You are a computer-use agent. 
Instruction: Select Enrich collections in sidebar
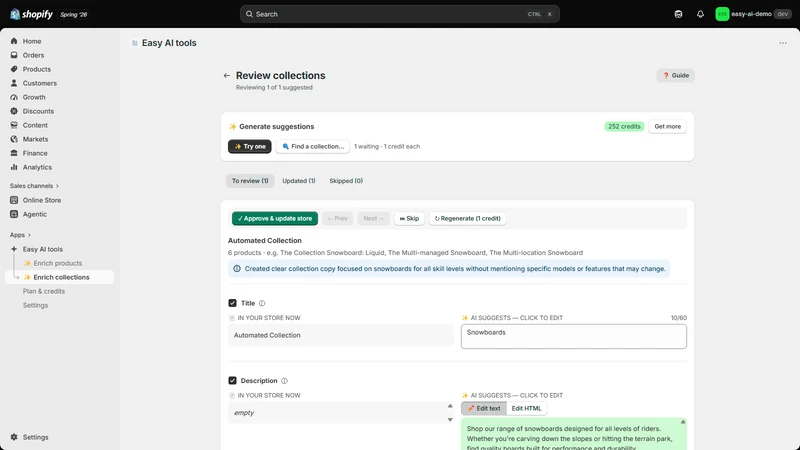(x=61, y=277)
